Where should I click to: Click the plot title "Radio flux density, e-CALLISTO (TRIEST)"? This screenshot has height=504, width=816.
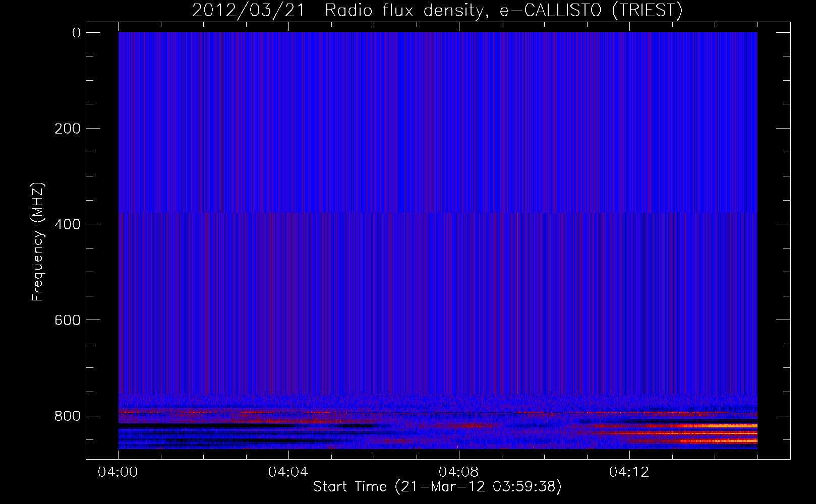tap(503, 10)
